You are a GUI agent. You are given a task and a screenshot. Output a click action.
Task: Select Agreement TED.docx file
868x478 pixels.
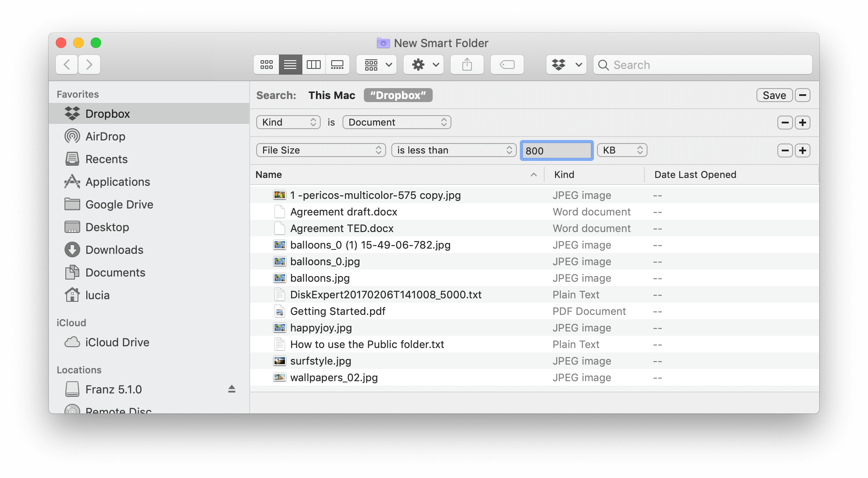point(535,229)
